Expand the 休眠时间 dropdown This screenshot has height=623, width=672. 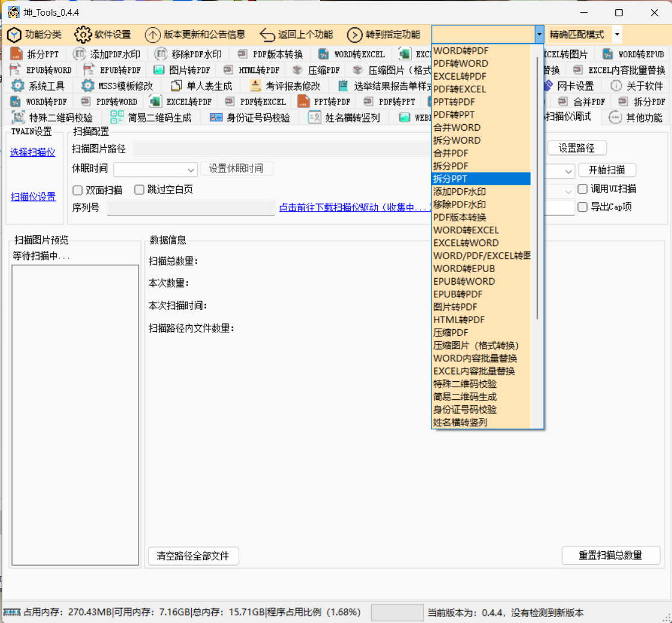(192, 170)
